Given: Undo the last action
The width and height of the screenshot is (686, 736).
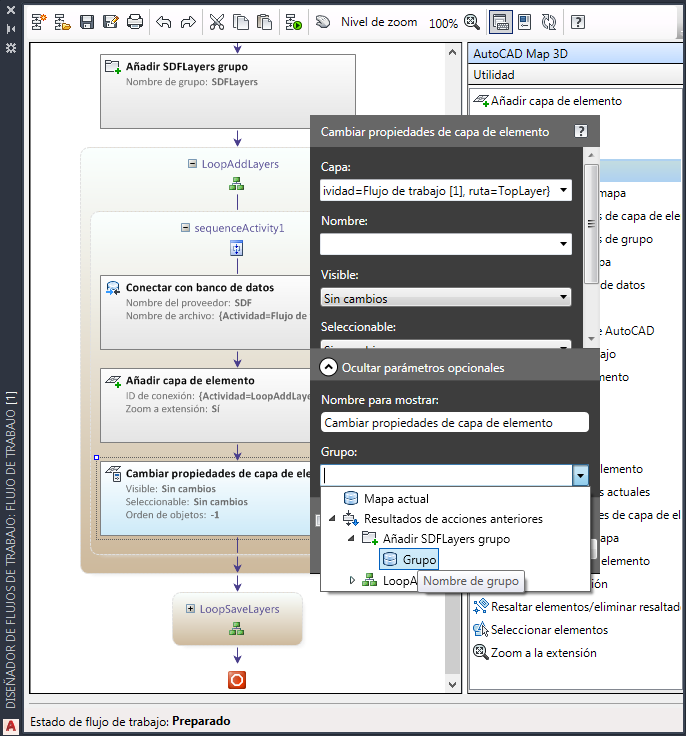Looking at the screenshot, I should [163, 22].
